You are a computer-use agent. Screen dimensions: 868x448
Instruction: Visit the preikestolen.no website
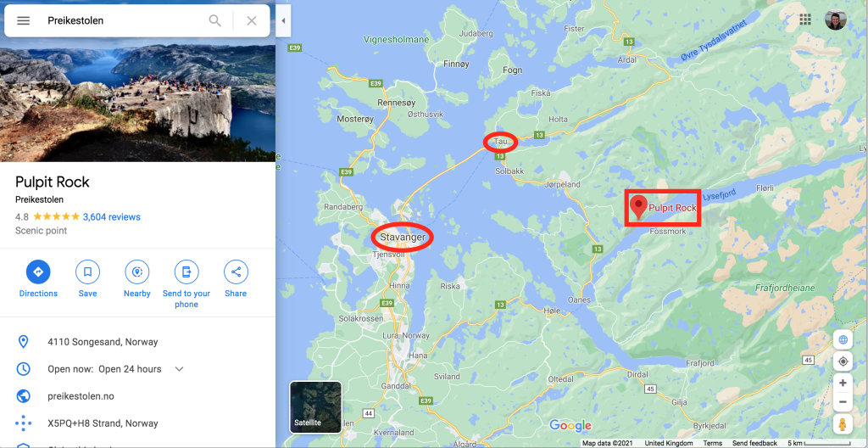[x=81, y=396]
